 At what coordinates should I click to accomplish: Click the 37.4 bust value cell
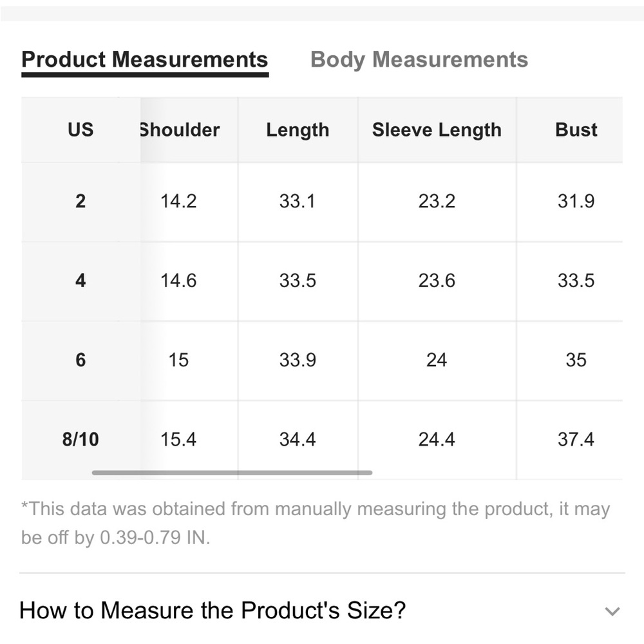tap(576, 439)
